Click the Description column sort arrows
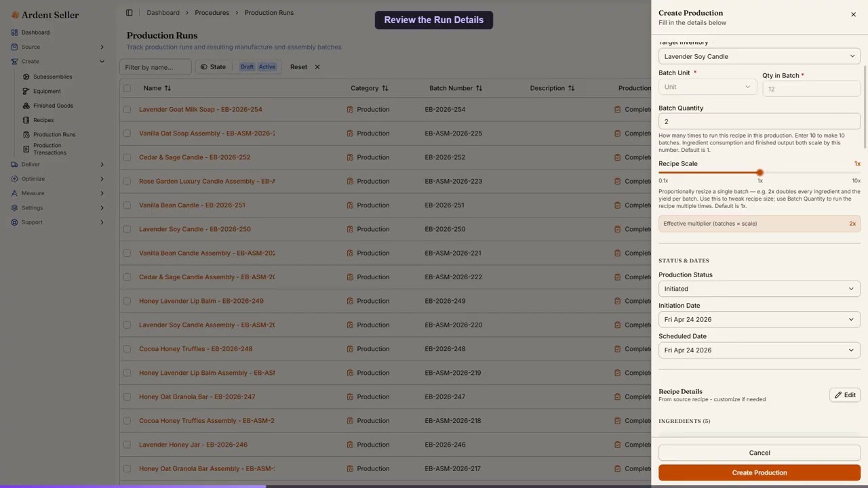The height and width of the screenshot is (488, 868). coord(571,88)
